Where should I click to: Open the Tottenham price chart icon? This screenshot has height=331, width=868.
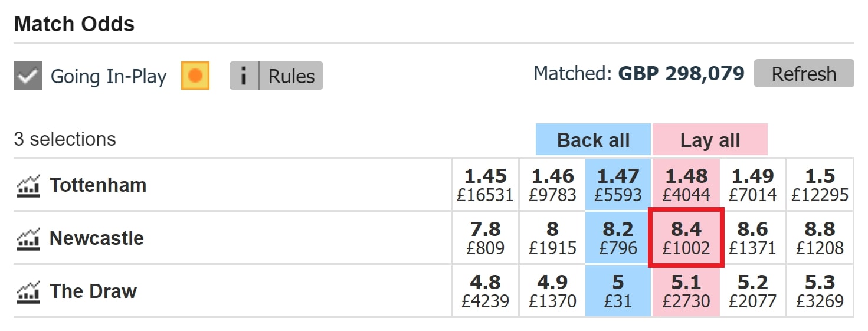[x=28, y=185]
